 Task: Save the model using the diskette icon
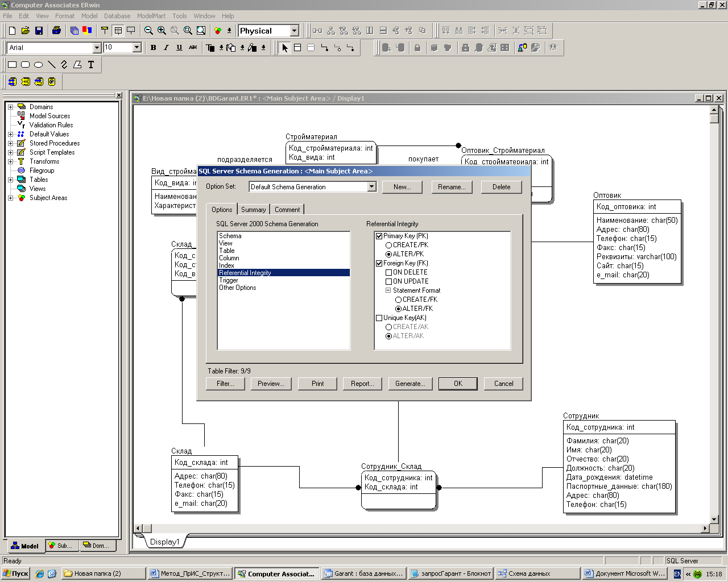coord(39,31)
